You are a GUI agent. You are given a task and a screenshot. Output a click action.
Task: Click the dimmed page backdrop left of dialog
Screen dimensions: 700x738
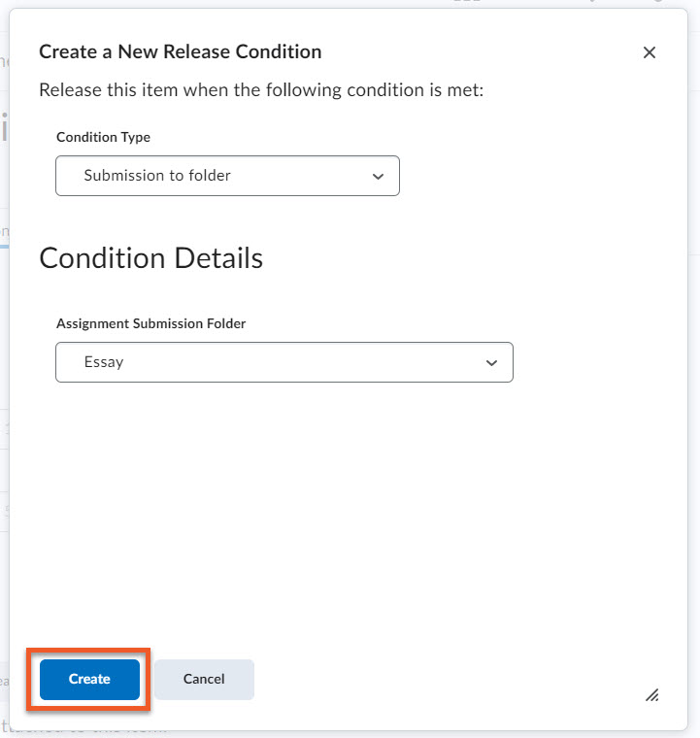4,388
